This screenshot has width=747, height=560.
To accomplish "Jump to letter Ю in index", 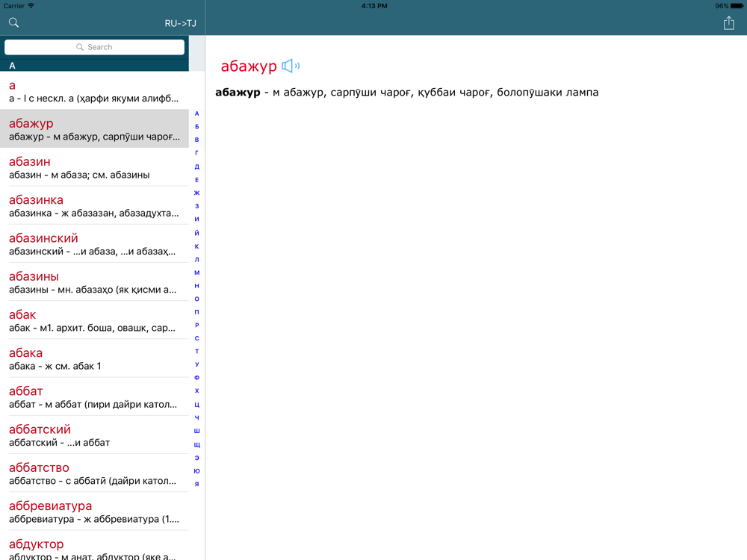I will click(196, 471).
